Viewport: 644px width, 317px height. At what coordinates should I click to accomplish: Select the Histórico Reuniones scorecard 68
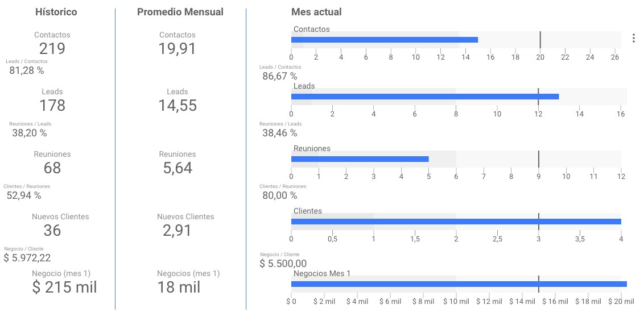point(52,168)
